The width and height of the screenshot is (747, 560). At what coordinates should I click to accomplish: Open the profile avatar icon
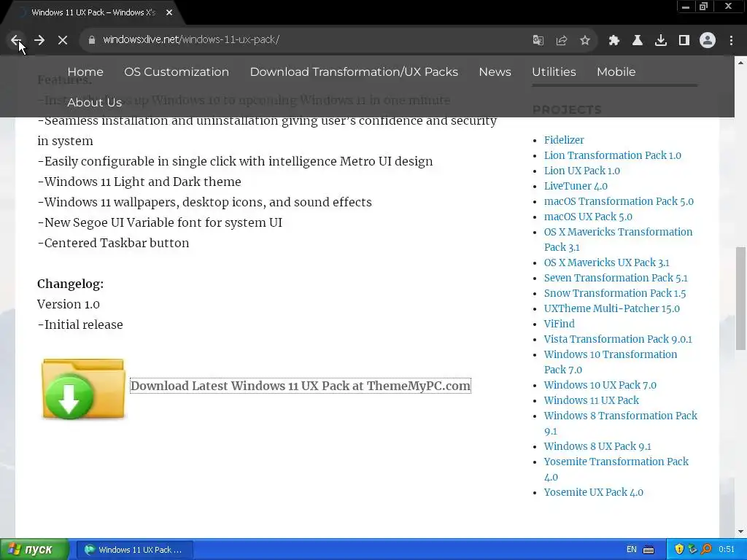pos(708,40)
